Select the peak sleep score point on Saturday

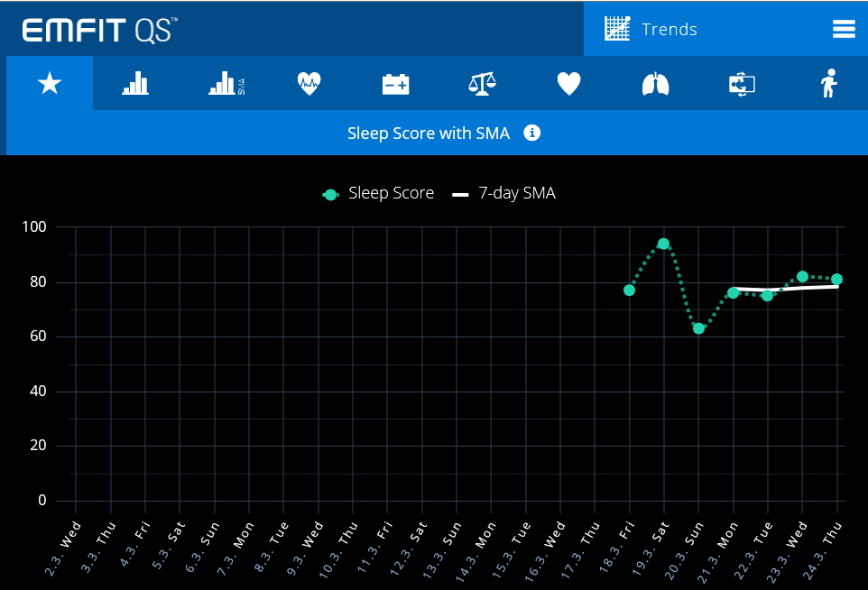pyautogui.click(x=663, y=244)
